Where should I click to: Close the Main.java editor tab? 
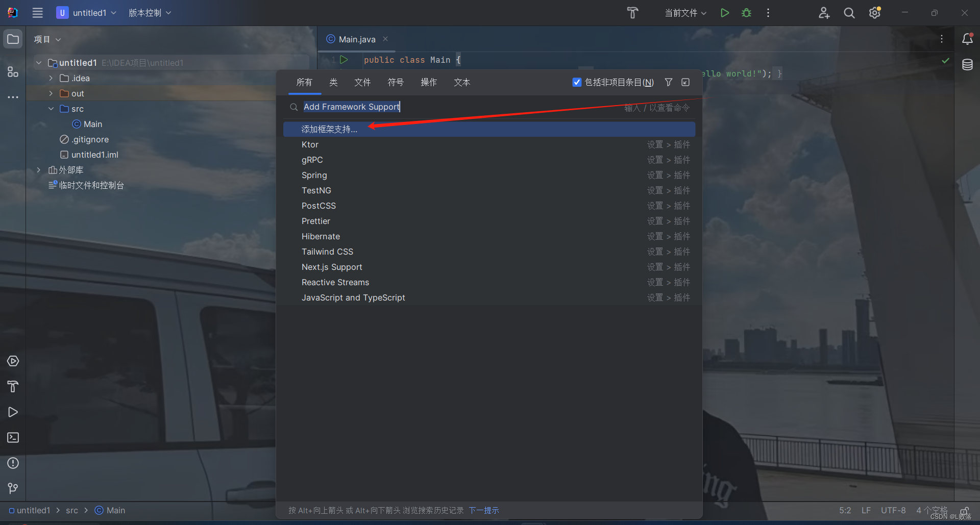click(x=385, y=39)
